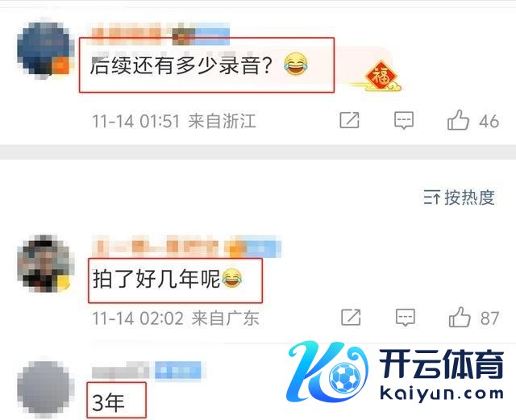Share the 11-14 01:51 Zhejiang comment
This screenshot has width=516, height=420.
(x=349, y=120)
